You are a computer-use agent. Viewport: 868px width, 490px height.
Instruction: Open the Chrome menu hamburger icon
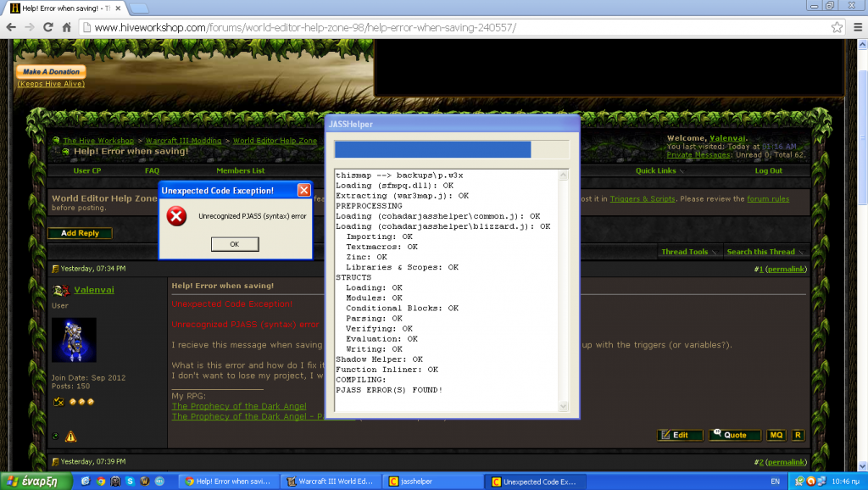click(858, 27)
